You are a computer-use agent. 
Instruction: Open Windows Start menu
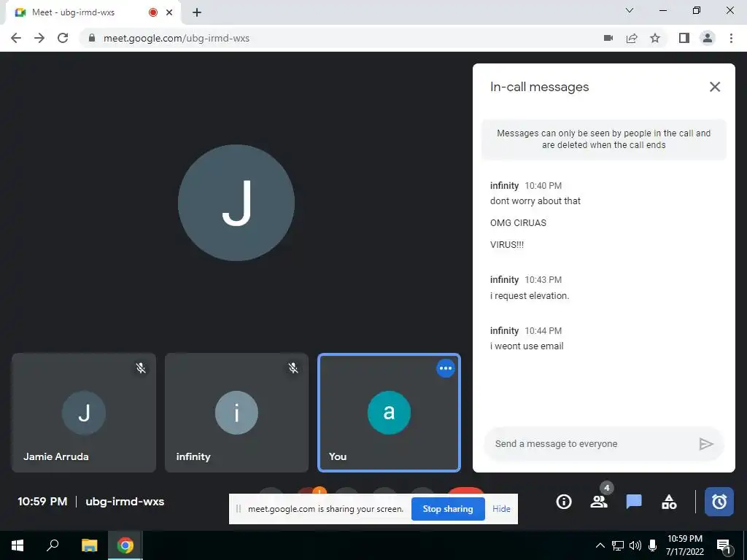18,545
